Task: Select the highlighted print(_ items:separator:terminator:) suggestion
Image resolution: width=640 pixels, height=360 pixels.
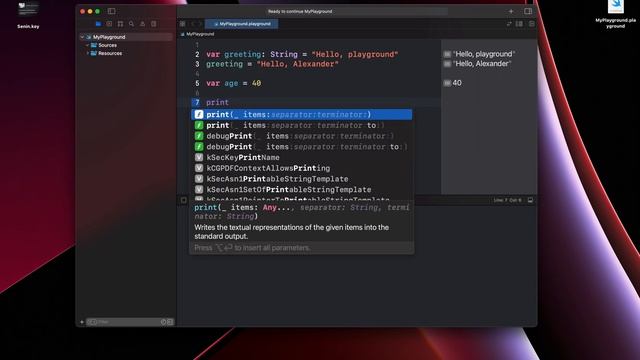Action: tap(302, 115)
